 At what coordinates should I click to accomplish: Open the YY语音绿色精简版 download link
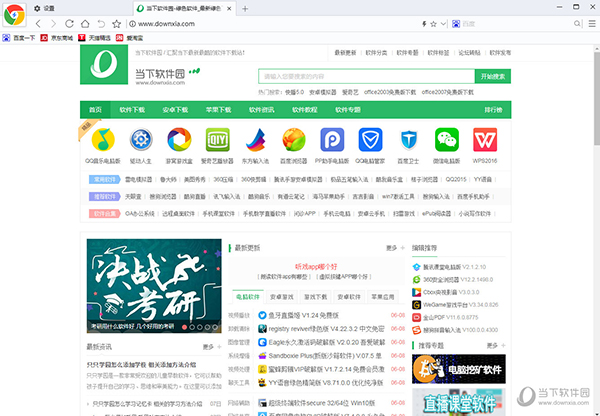[x=326, y=383]
